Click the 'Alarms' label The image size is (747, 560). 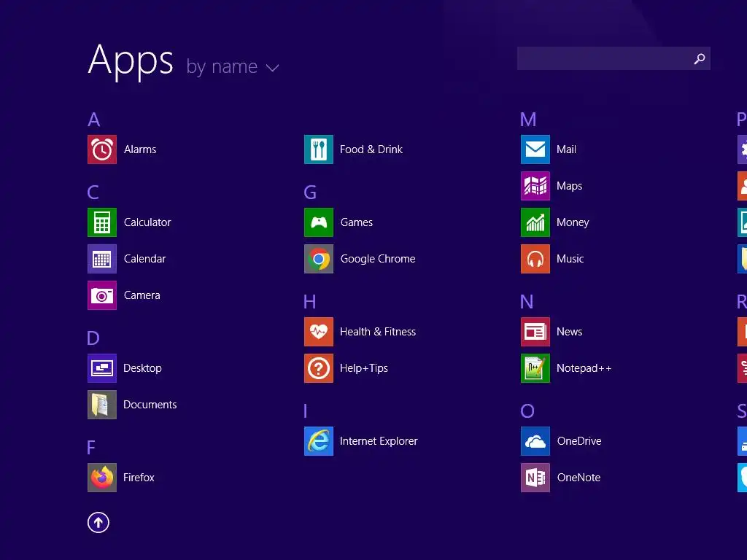[x=140, y=149]
